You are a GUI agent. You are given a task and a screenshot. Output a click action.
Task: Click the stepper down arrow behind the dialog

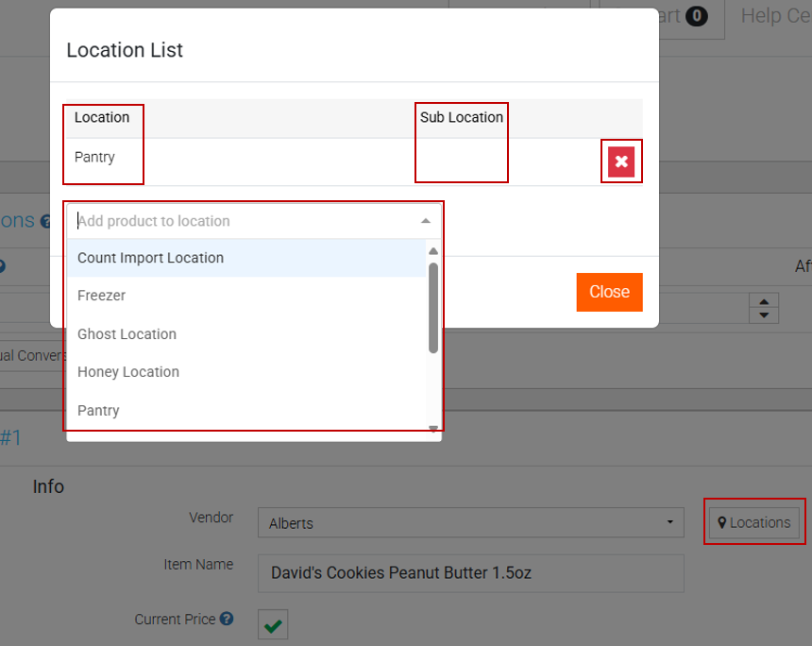click(763, 314)
